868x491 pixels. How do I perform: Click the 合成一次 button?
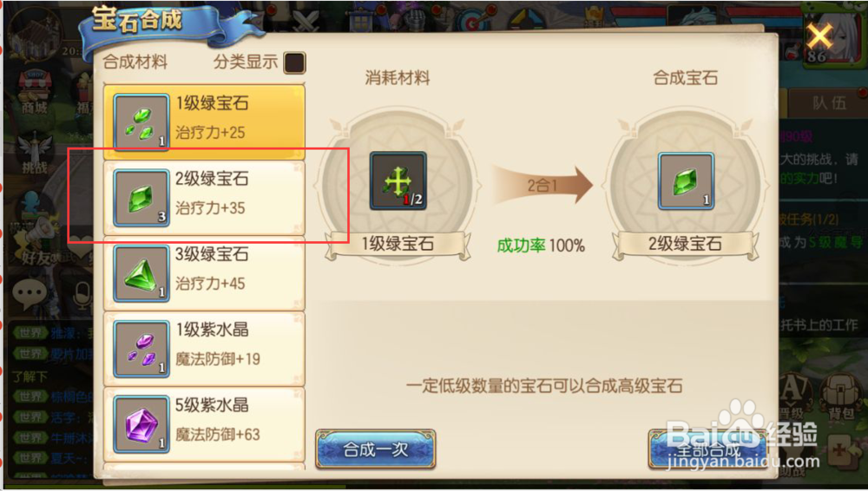[x=376, y=449]
